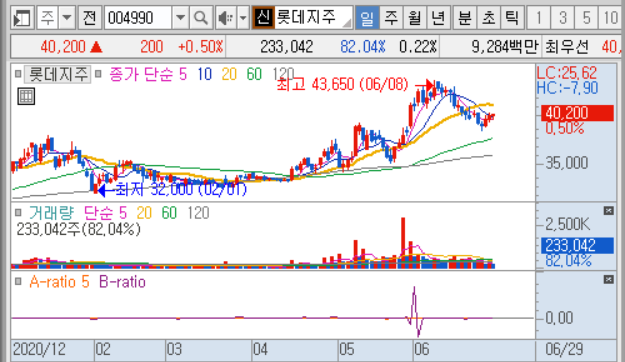Click the 신 badge icon
The image size is (625, 362).
[263, 18]
